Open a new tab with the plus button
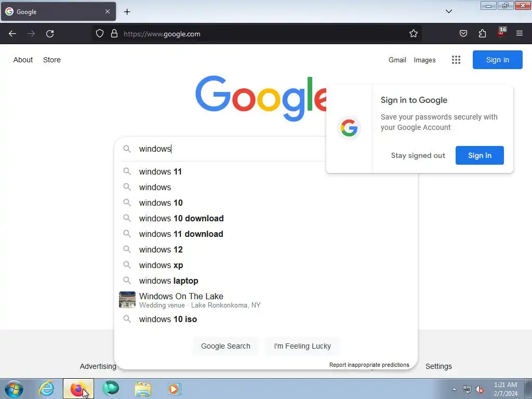Screen dimensions: 532x399 pos(127,12)
